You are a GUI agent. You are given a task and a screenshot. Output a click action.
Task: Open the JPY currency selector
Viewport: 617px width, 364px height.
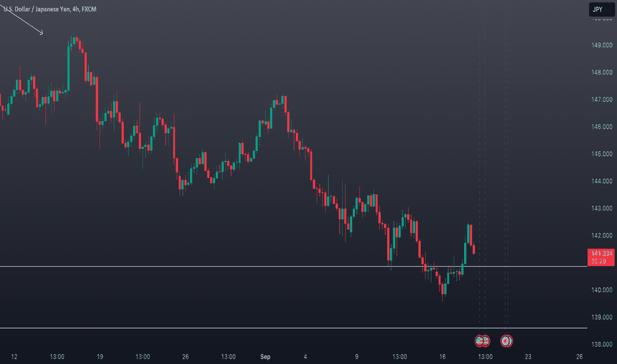601,9
